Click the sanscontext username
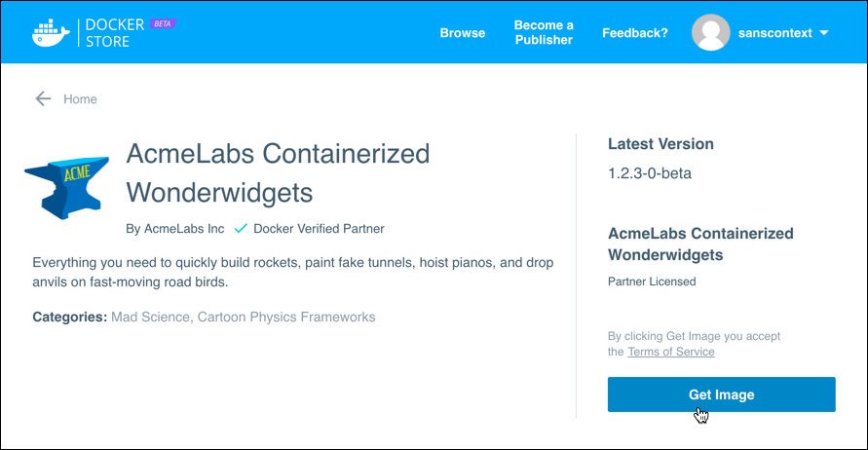This screenshot has width=868, height=450. click(x=775, y=33)
